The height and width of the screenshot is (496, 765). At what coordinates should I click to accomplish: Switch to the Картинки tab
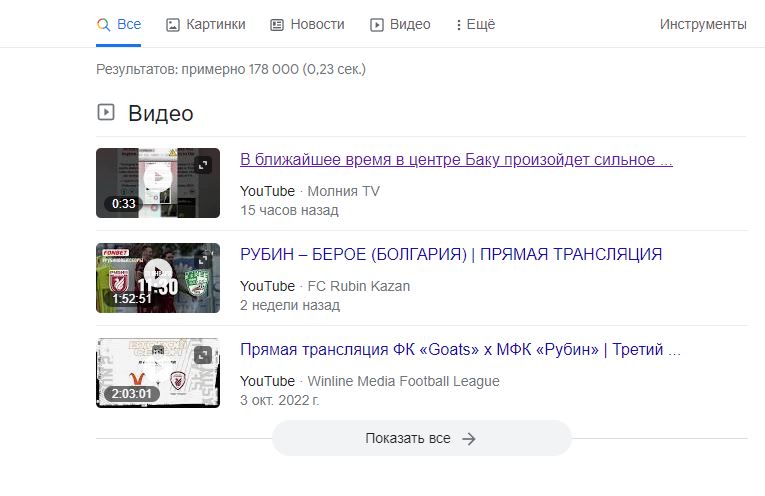coord(205,24)
